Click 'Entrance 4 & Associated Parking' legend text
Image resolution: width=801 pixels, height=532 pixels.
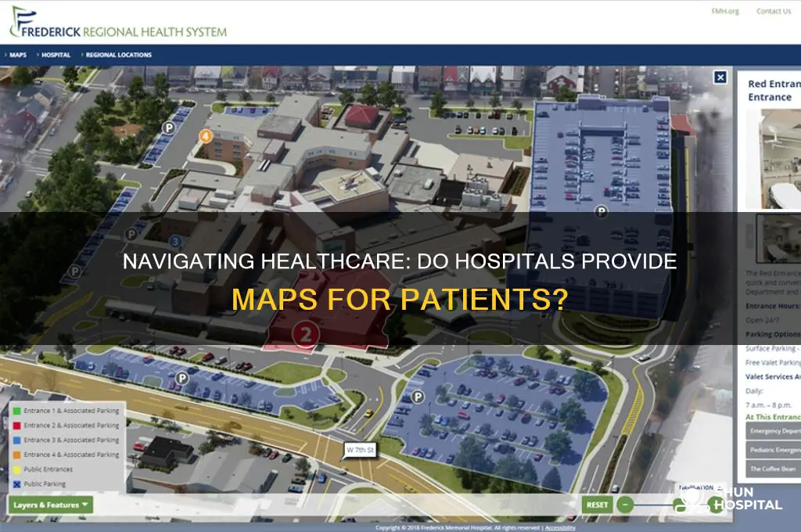(71, 455)
